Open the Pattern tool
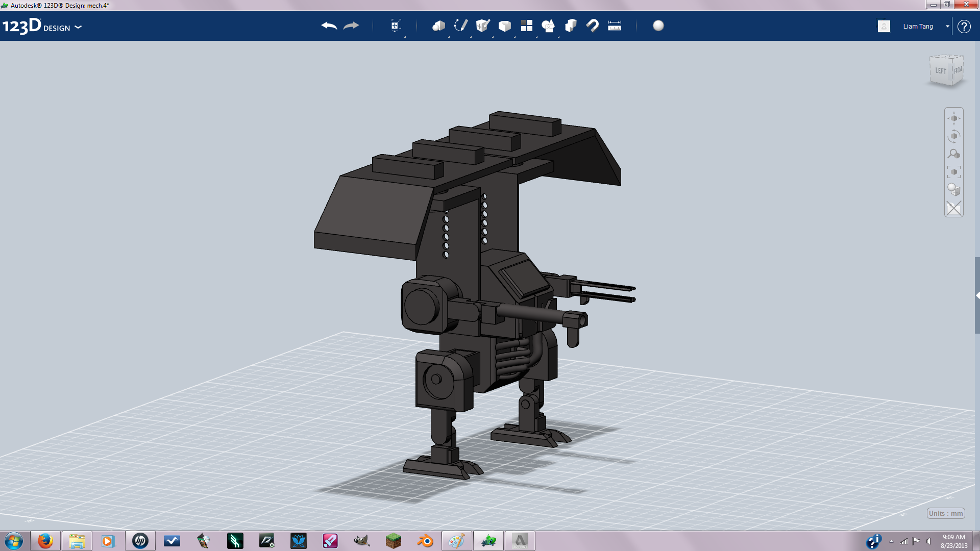Viewport: 980px width, 551px height. point(527,26)
